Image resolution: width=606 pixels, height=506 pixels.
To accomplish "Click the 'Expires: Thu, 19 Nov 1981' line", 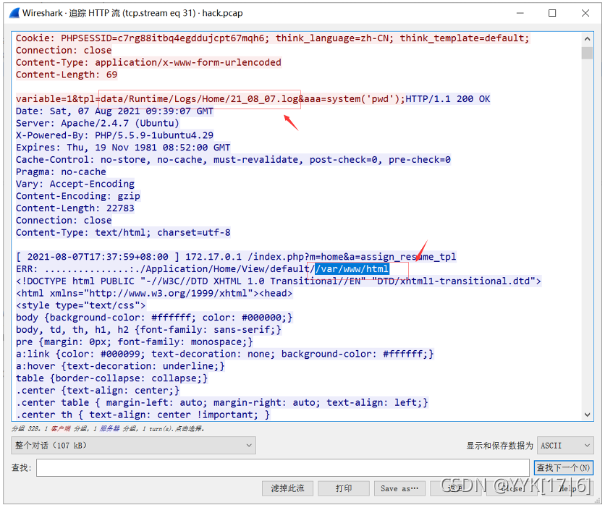I will (123, 147).
